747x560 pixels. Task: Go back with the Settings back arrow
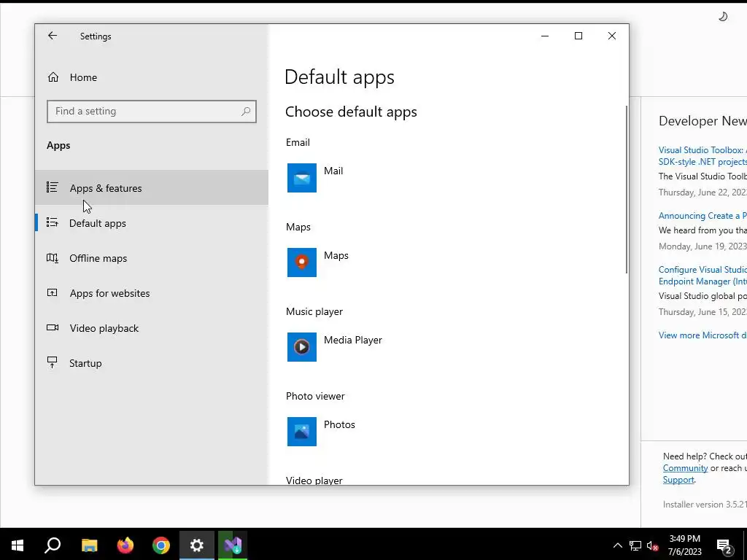click(53, 36)
